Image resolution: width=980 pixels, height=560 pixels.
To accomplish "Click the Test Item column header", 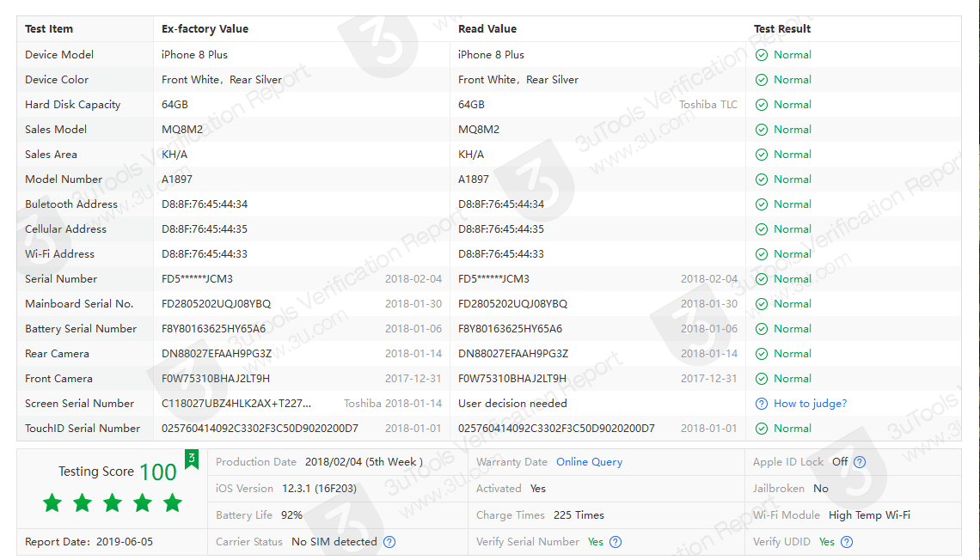I will point(49,29).
